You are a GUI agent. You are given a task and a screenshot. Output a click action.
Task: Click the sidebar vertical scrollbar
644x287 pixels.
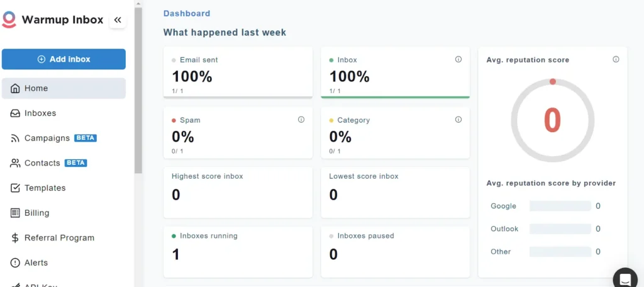138,88
